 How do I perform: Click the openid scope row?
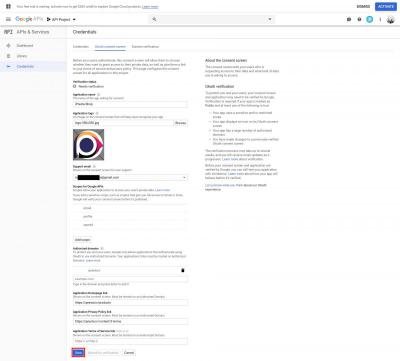point(130,225)
